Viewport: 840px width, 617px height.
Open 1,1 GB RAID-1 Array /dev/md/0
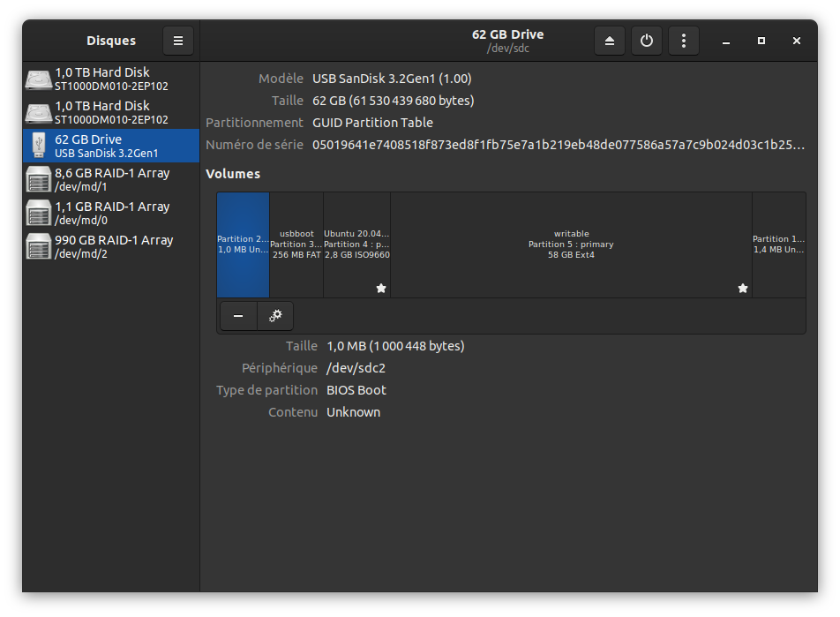point(111,213)
